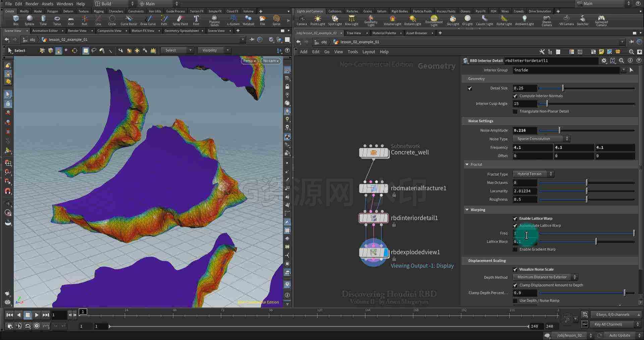Open the Render menu
The height and width of the screenshot is (340, 644).
pyautogui.click(x=32, y=4)
